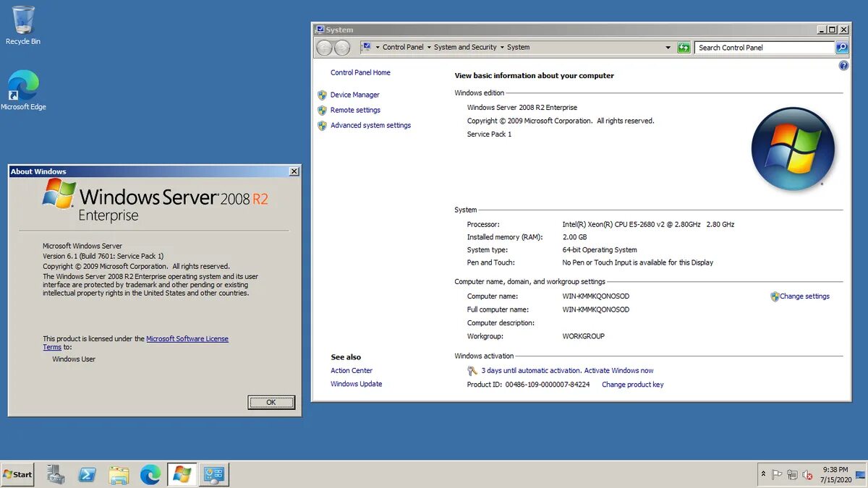Image resolution: width=868 pixels, height=488 pixels.
Task: Click OK in About Windows
Action: point(271,402)
